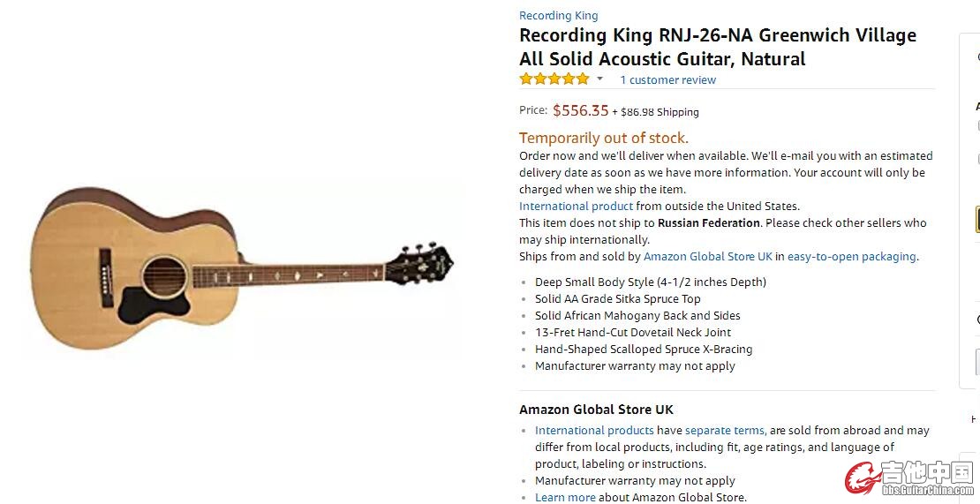This screenshot has width=980, height=504.
Task: Open Learn more about Amazon Global Store
Action: tap(565, 498)
